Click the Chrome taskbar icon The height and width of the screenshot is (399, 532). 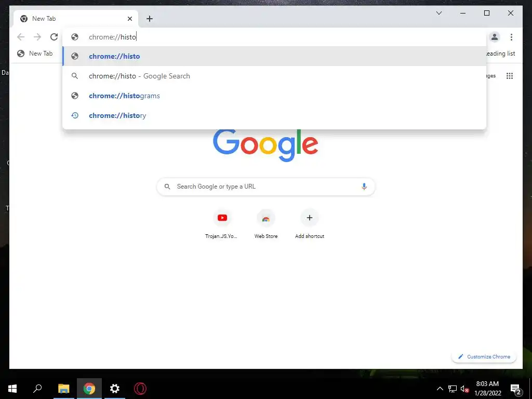point(89,389)
